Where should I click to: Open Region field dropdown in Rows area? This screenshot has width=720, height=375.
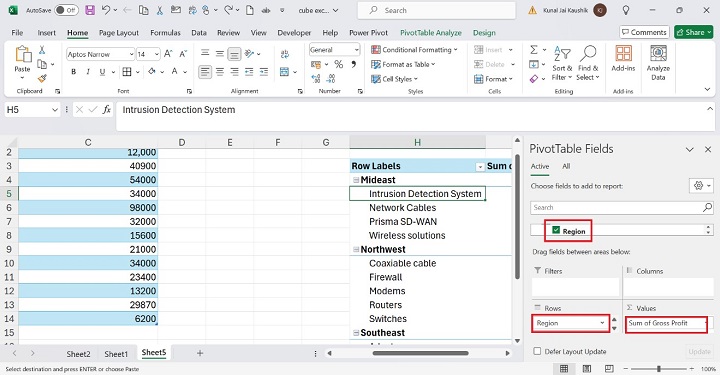[x=602, y=323]
